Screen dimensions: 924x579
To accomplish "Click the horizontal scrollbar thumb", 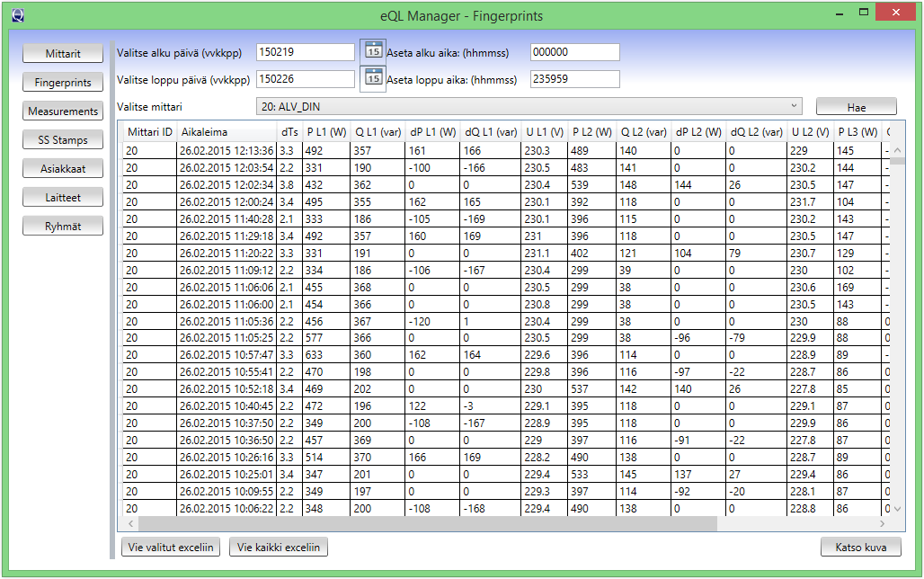I will 428,523.
